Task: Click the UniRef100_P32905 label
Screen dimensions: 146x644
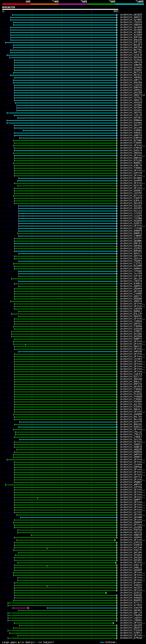Action: pyautogui.click(x=131, y=631)
